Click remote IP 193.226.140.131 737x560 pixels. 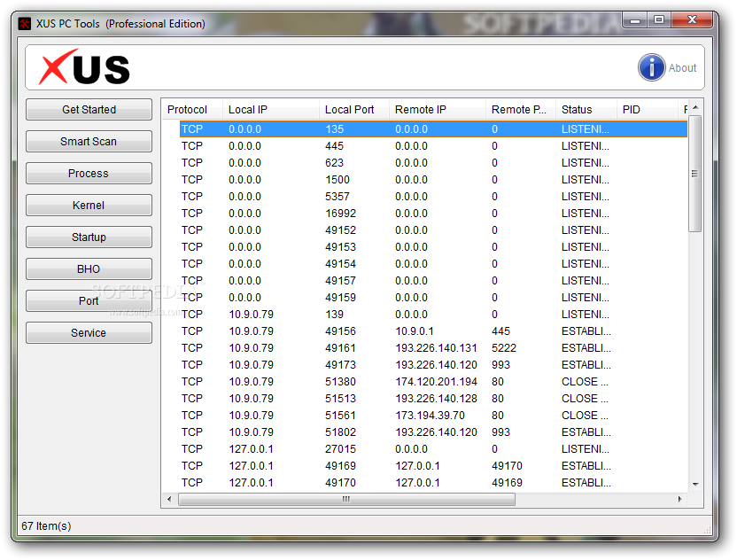pos(436,348)
